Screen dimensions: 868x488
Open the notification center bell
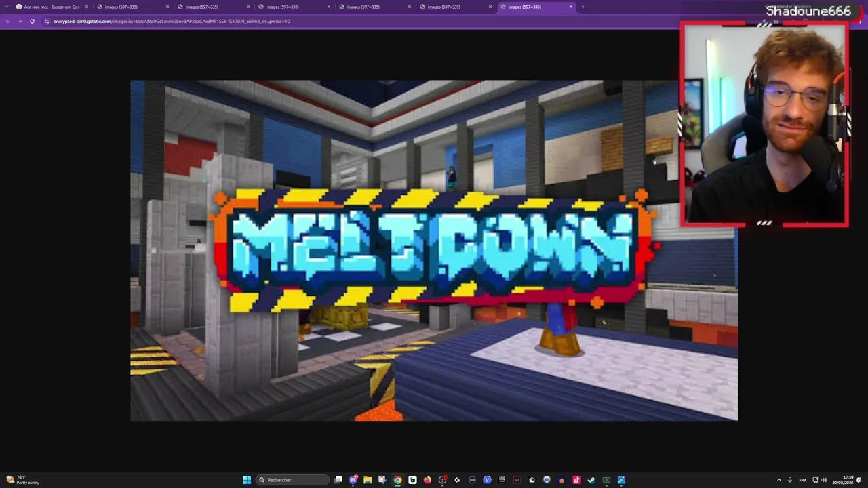[859, 480]
